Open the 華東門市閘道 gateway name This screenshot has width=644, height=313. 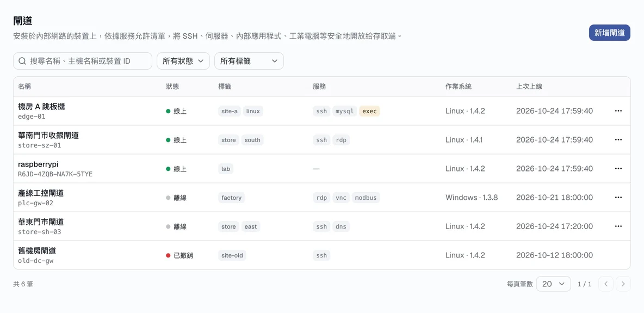(41, 222)
